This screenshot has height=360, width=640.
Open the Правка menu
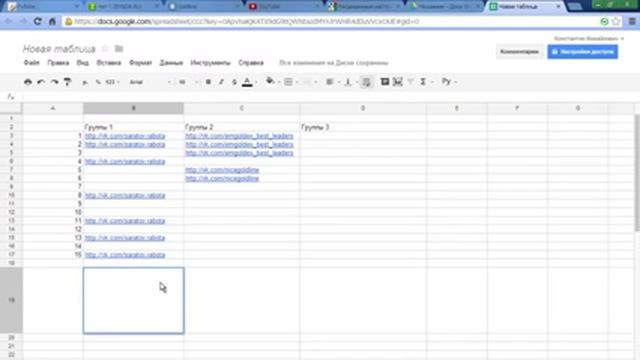click(x=58, y=63)
